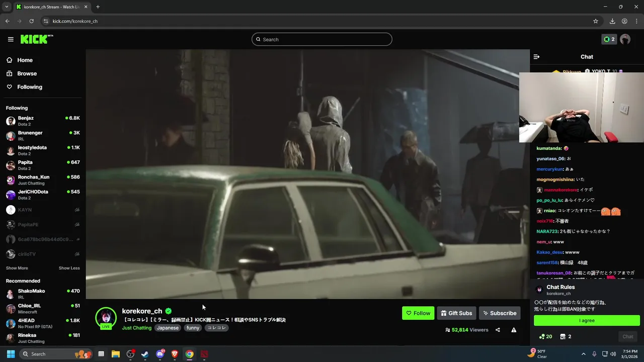Open Rineksa recommended channel
This screenshot has height=362, width=644.
[43, 338]
